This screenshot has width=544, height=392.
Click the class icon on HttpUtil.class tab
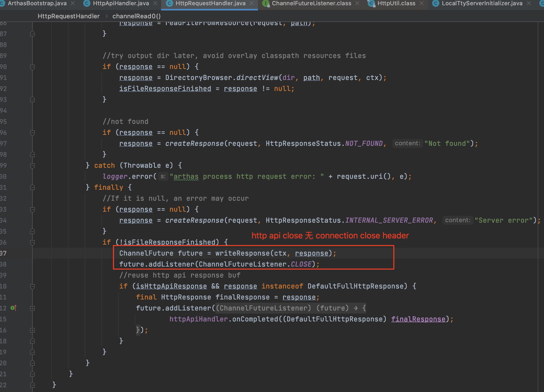click(371, 3)
